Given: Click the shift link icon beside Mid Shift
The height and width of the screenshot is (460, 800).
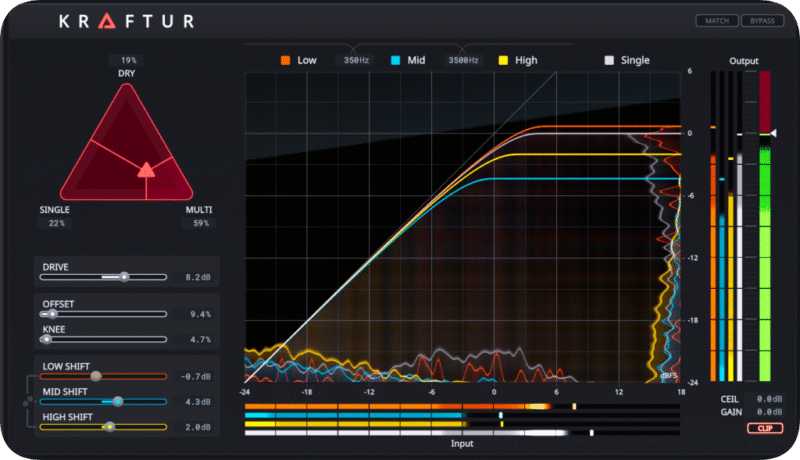Looking at the screenshot, I should (x=26, y=401).
